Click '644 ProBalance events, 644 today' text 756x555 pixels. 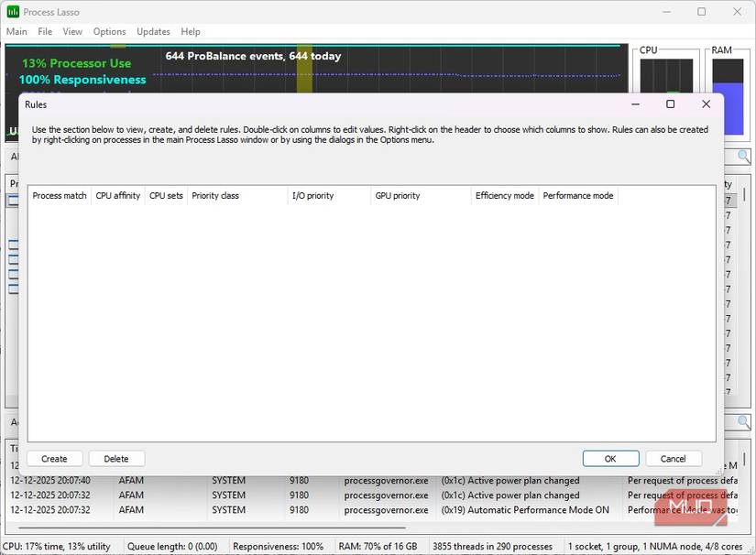tap(253, 56)
